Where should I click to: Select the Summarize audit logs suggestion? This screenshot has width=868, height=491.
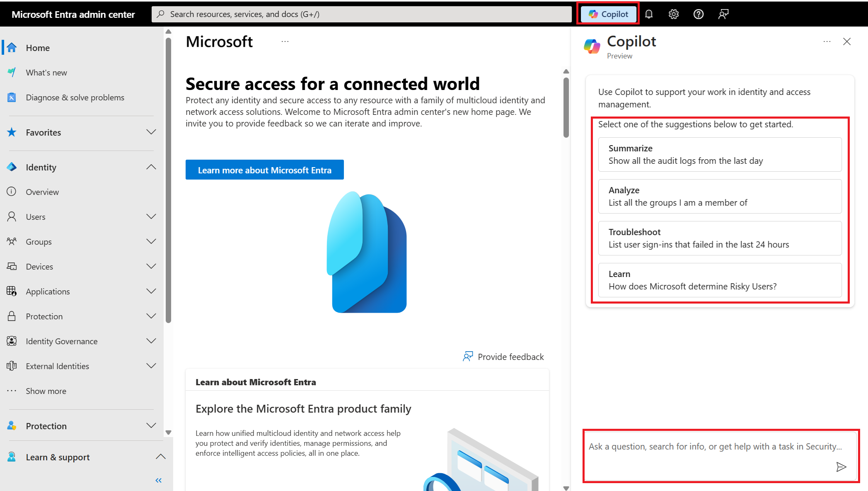coord(720,154)
